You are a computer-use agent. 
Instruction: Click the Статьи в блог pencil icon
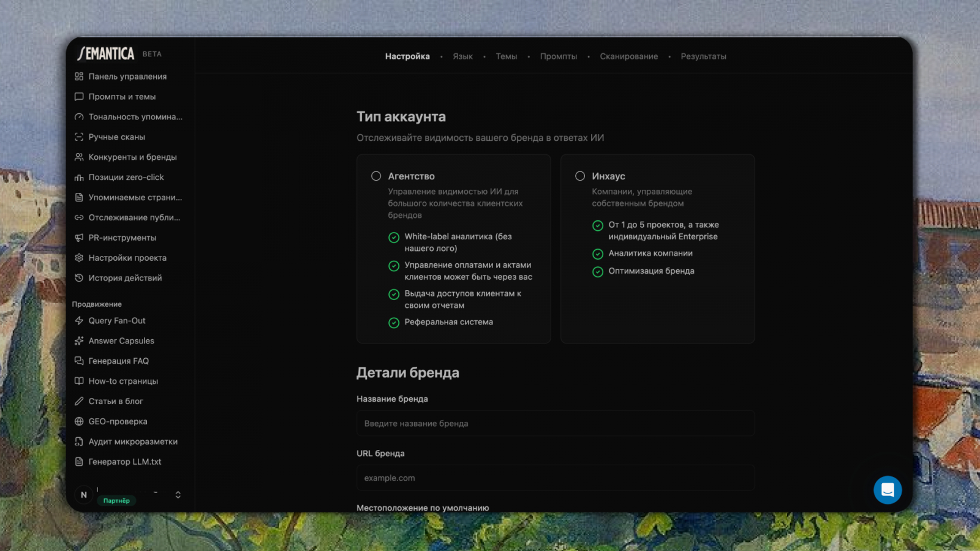(x=79, y=402)
